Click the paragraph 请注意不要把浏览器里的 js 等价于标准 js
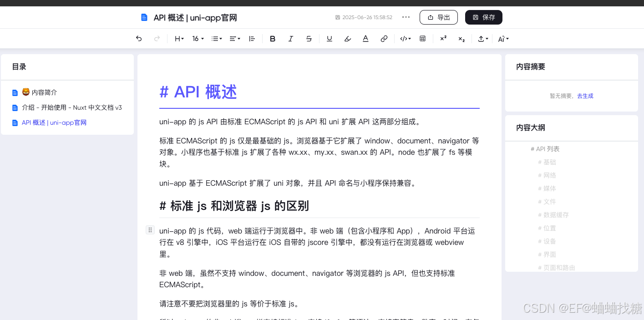This screenshot has width=644, height=320. tap(229, 304)
